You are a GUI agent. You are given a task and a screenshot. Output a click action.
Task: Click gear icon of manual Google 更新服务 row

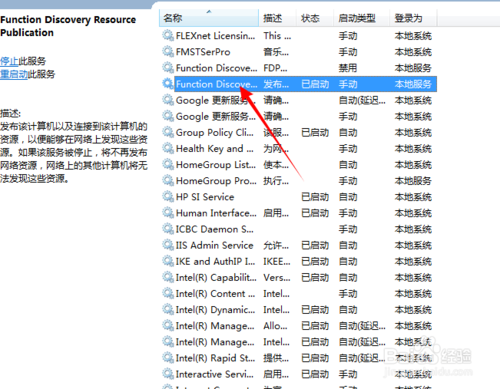pyautogui.click(x=168, y=116)
